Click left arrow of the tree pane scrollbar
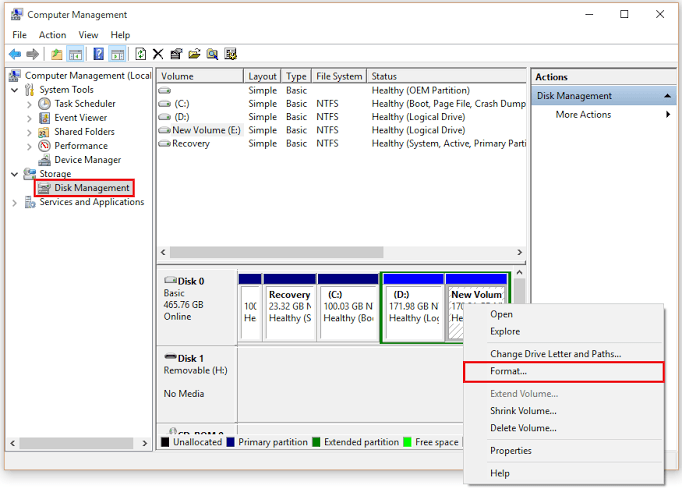 click(x=13, y=443)
